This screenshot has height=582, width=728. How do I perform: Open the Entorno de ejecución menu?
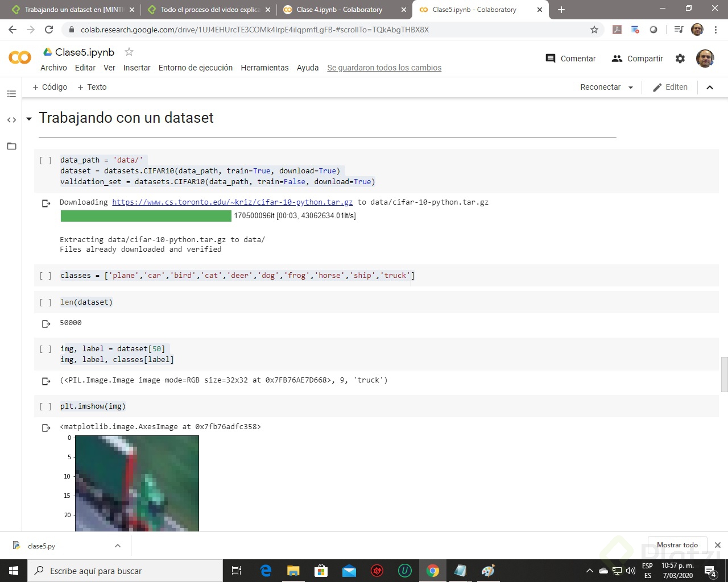pos(196,68)
